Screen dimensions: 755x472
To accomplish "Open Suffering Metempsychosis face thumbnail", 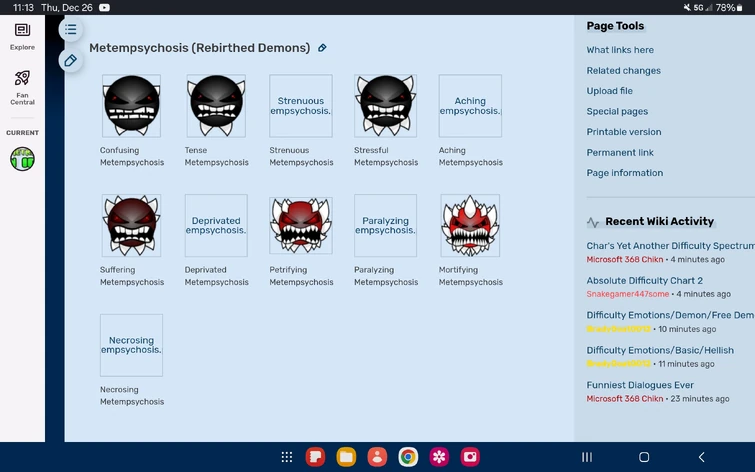I will click(131, 225).
